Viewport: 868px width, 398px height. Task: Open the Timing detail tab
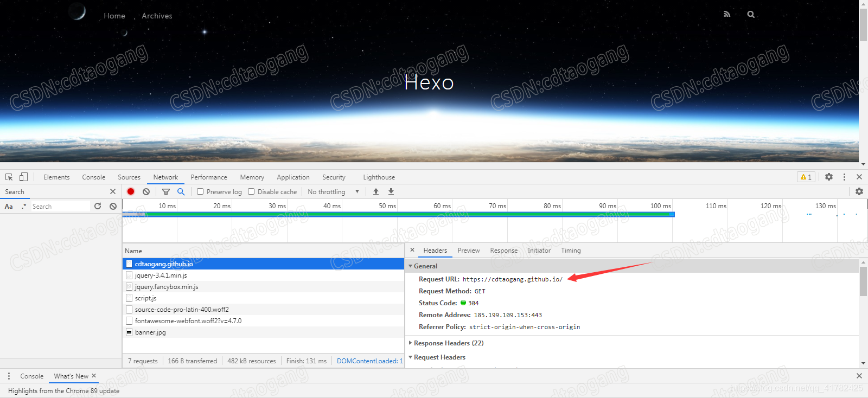[571, 251]
